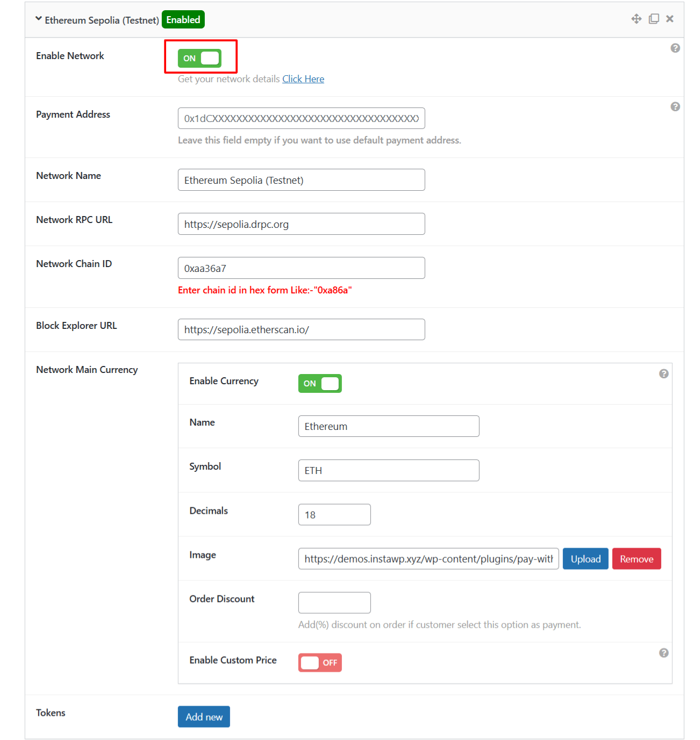Image resolution: width=700 pixels, height=740 pixels.
Task: Click the Order Discount input box
Action: click(x=334, y=602)
